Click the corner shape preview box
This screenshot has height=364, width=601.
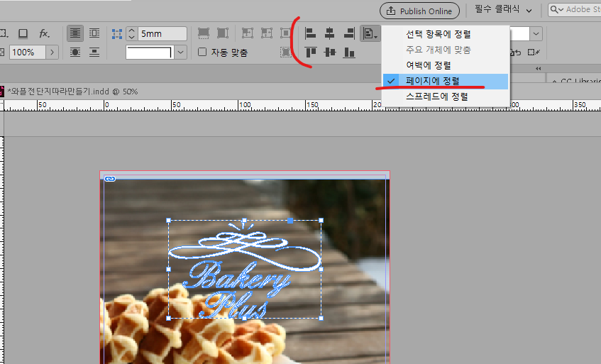coord(150,52)
